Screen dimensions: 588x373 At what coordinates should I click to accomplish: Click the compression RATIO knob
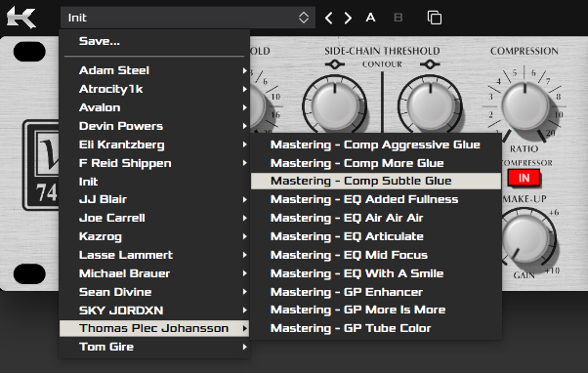click(x=525, y=106)
